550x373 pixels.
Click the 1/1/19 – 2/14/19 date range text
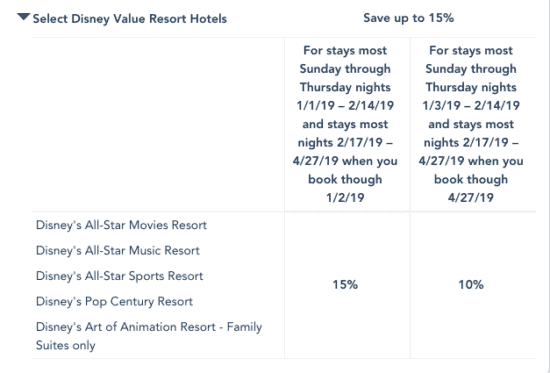(x=346, y=106)
